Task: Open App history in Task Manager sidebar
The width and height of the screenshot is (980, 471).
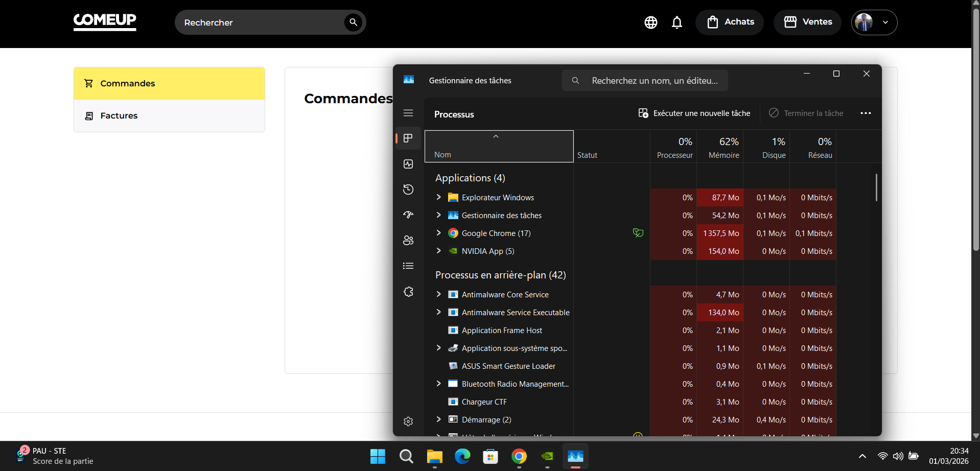Action: [x=408, y=190]
